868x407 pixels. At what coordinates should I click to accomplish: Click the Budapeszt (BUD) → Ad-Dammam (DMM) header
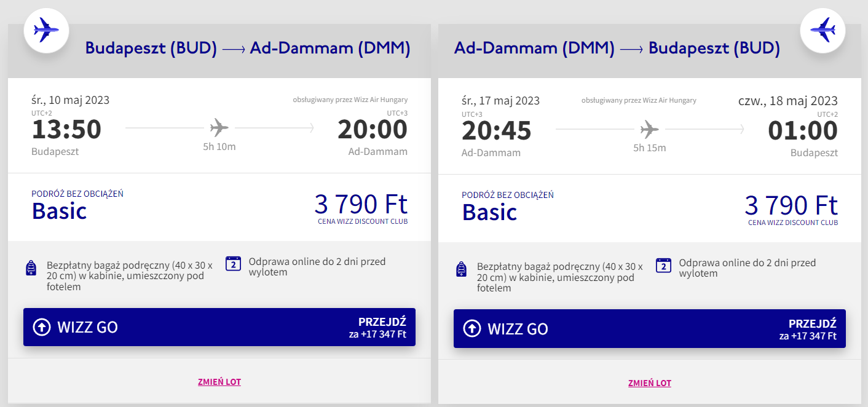(248, 49)
